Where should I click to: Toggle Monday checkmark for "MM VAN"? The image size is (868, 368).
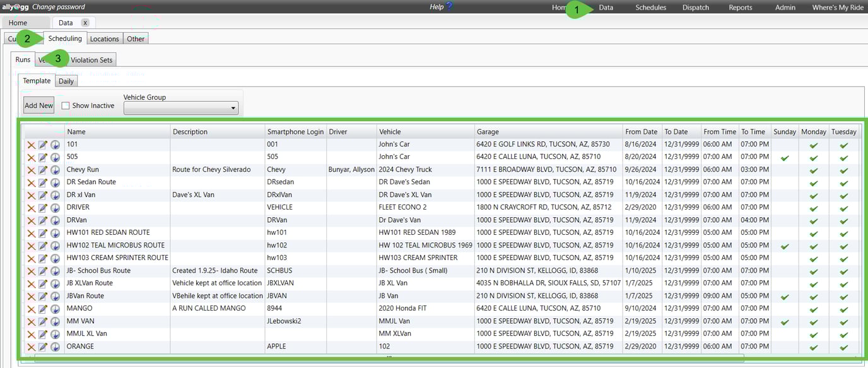813,321
